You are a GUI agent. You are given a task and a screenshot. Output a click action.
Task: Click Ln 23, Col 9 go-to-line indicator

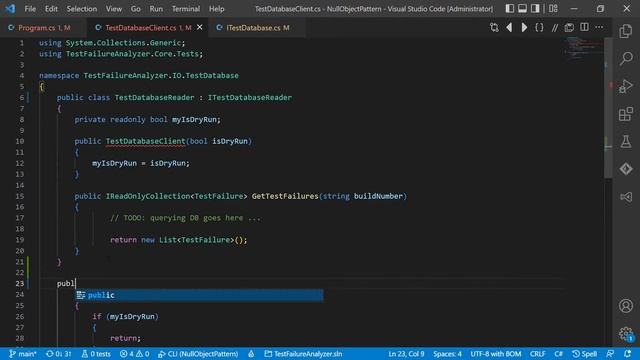pos(407,354)
